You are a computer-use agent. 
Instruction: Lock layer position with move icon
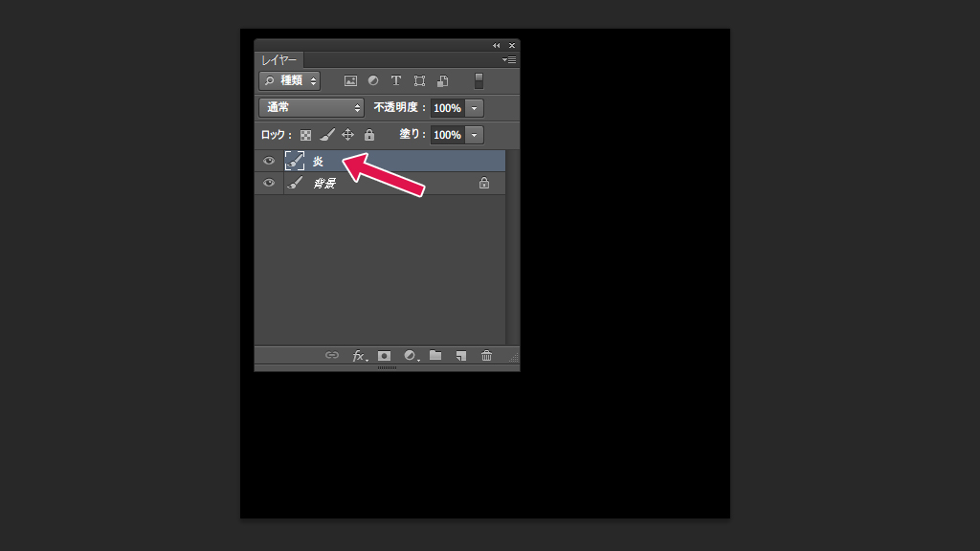click(348, 134)
